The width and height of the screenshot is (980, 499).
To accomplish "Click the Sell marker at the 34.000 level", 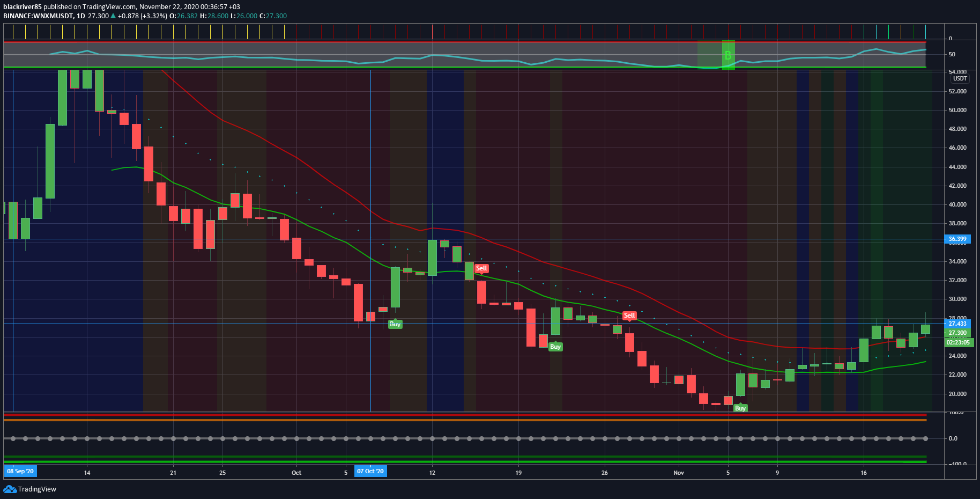I will [481, 268].
